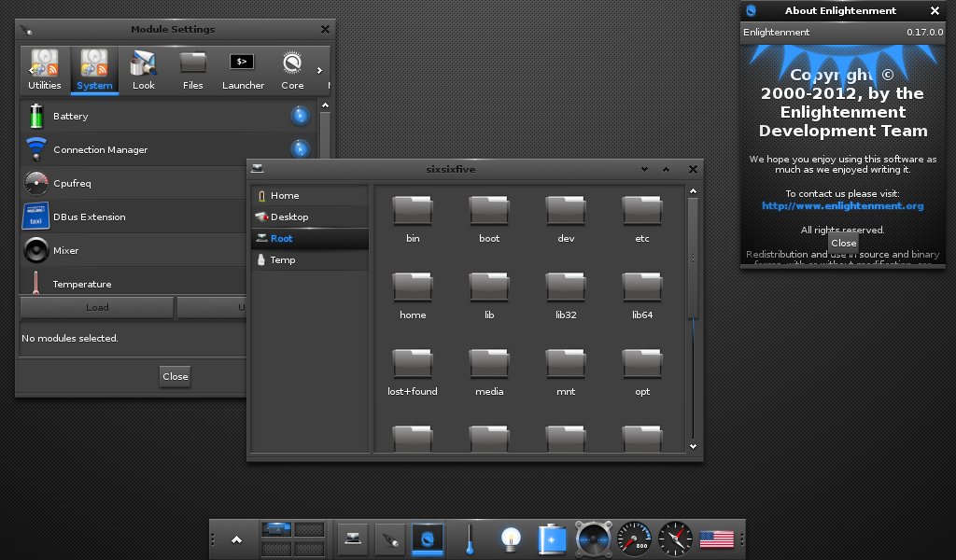Select the Connection Manager wifi icon
This screenshot has width=956, height=560.
coord(36,149)
